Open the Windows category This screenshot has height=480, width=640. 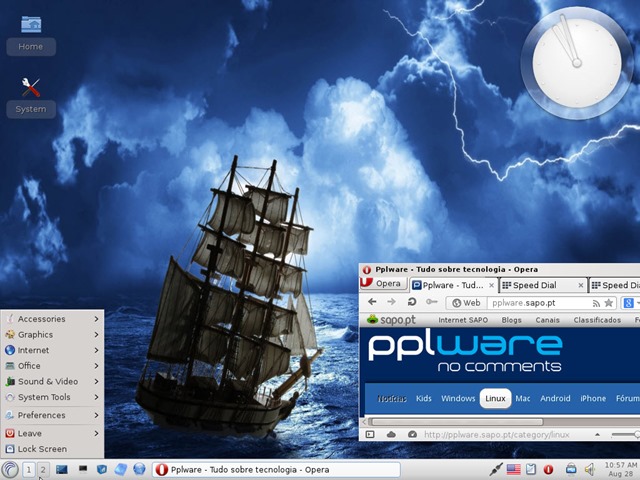pyautogui.click(x=458, y=399)
